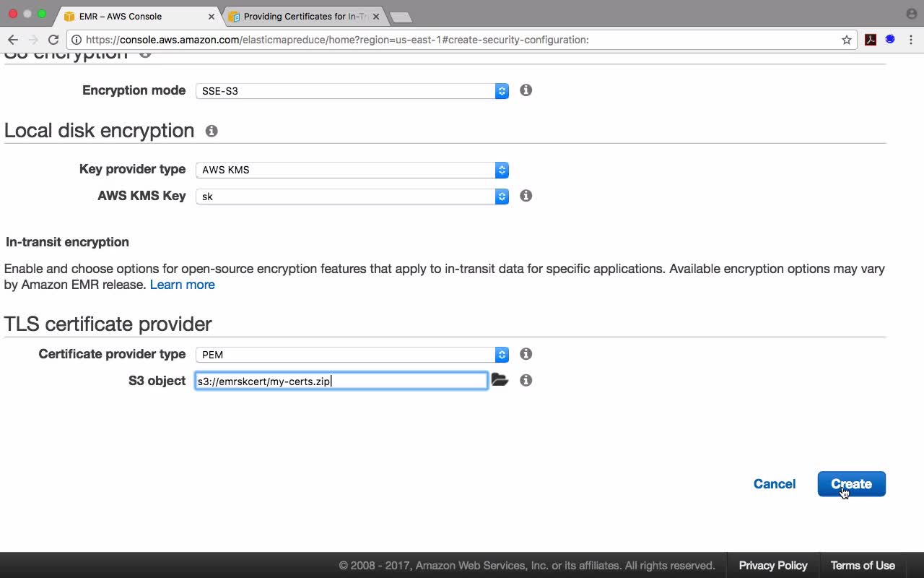Click the blue round extension icon
Viewport: 924px width, 578px height.
[890, 40]
